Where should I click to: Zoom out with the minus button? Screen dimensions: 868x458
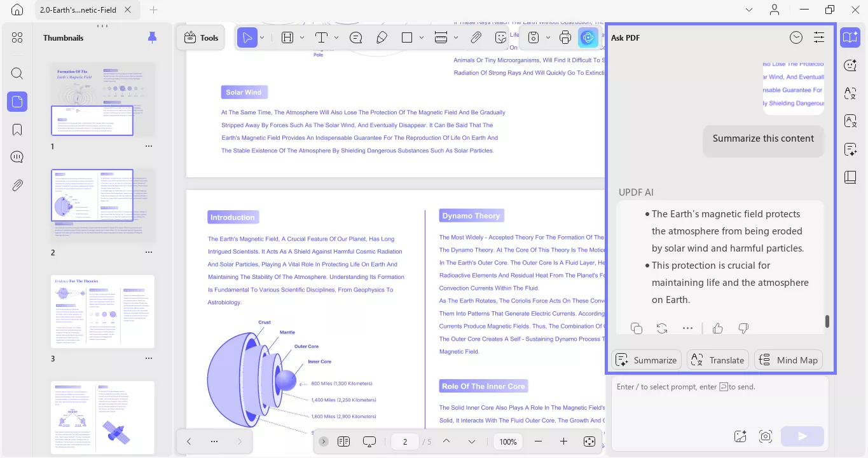point(539,441)
